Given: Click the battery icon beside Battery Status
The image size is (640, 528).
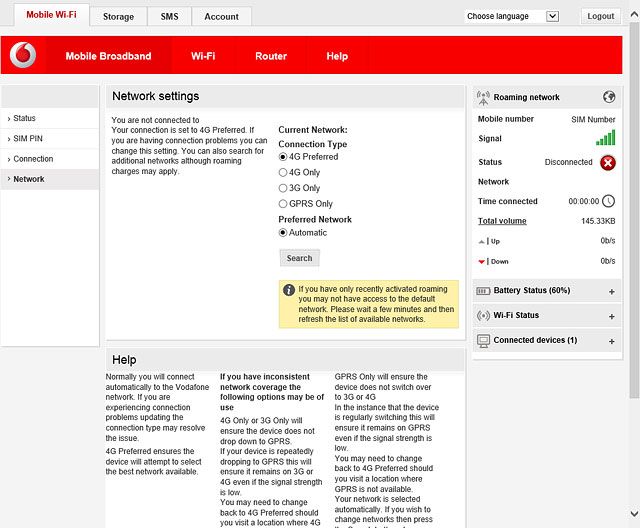Looking at the screenshot, I should [x=483, y=291].
